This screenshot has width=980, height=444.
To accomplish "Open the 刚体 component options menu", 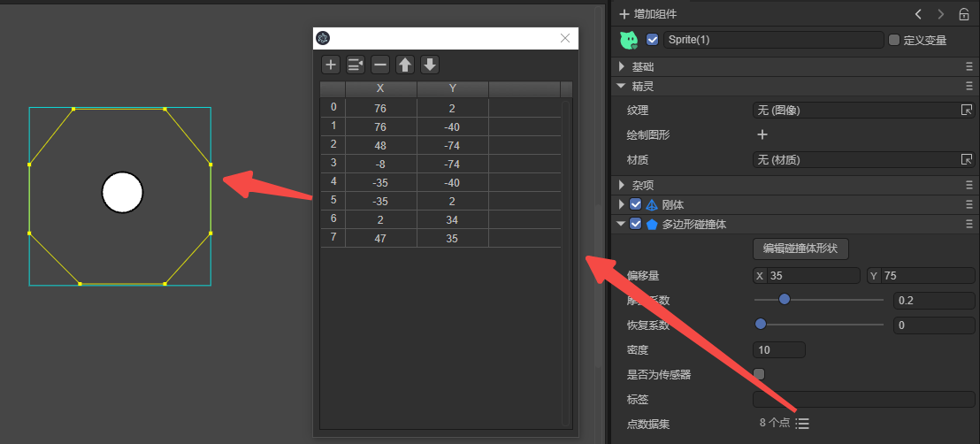I will 969,204.
